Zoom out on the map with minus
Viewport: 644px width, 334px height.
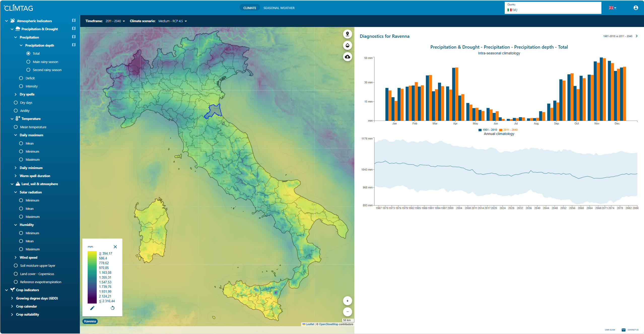click(x=347, y=312)
